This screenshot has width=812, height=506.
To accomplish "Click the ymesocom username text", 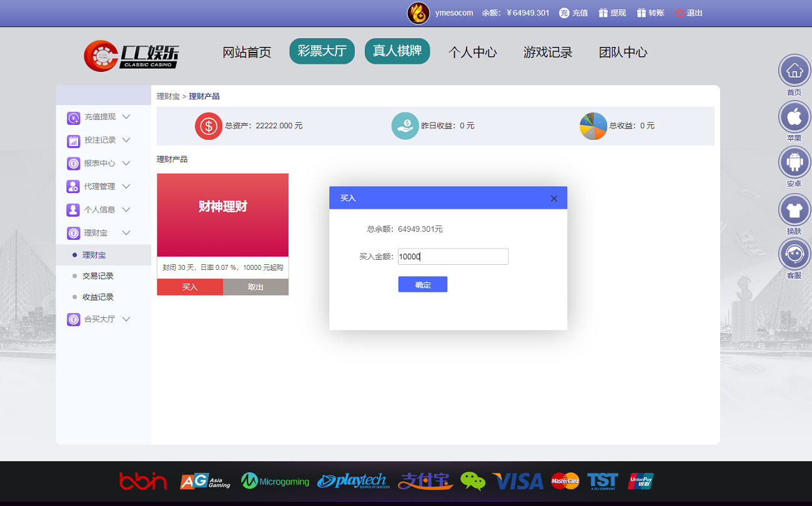I will click(454, 12).
